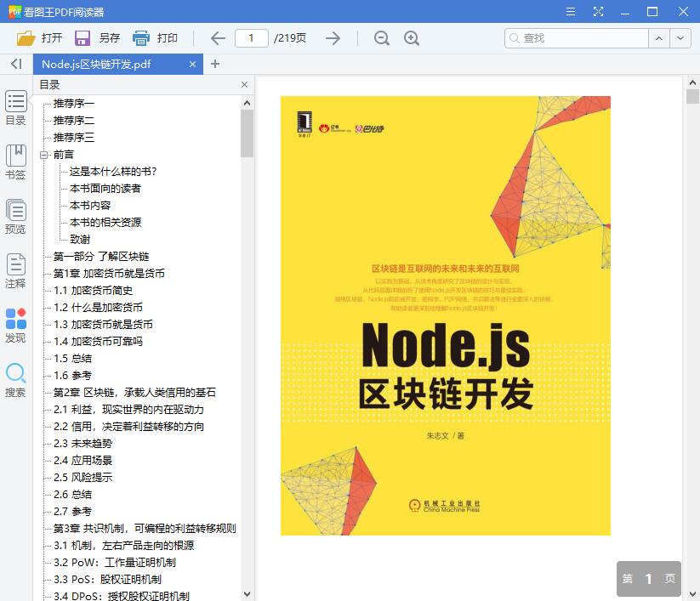Outline panel scroll down arrow
Screen dimensions: 700x601
(247, 594)
